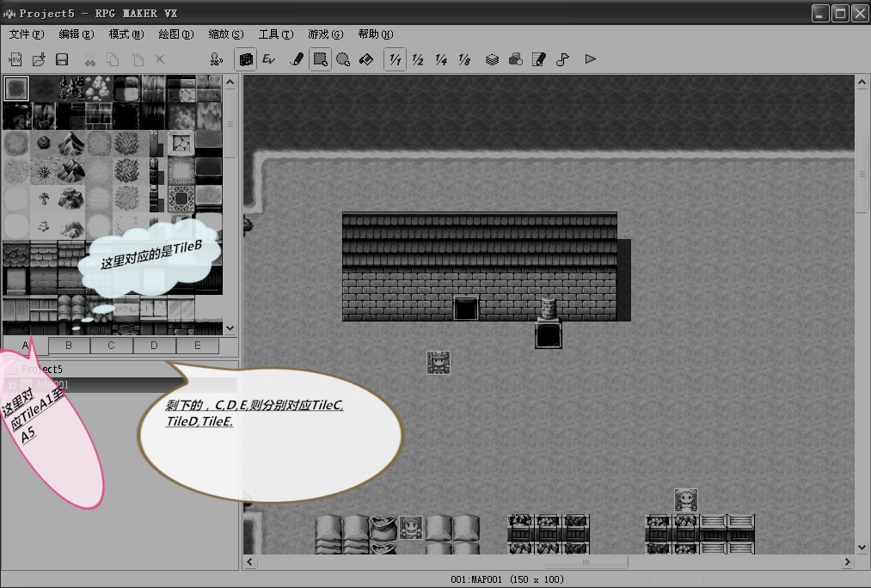Image resolution: width=871 pixels, height=588 pixels.
Task: Click the Delete X icon in the toolbar
Action: coord(160,59)
